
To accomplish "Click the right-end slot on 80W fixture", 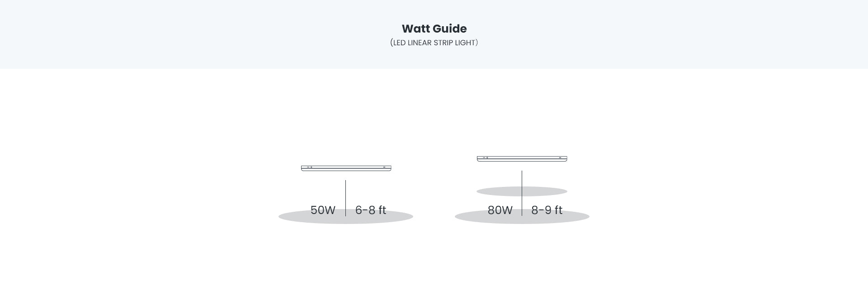I will click(x=561, y=158).
